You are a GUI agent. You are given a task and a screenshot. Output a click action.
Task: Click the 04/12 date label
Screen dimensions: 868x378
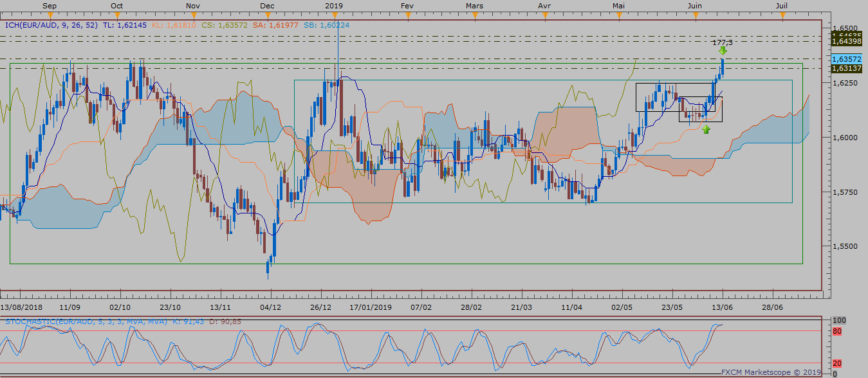[270, 307]
